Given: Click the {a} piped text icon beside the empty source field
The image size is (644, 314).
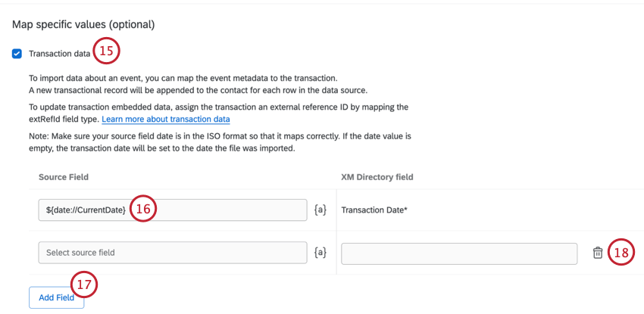Looking at the screenshot, I should [x=320, y=253].
